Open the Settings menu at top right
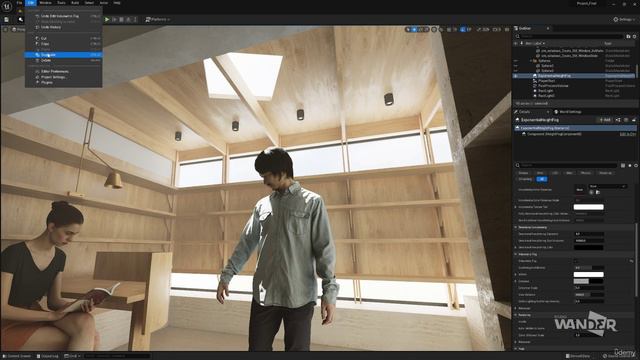Image resolution: width=640 pixels, height=360 pixels. 624,19
